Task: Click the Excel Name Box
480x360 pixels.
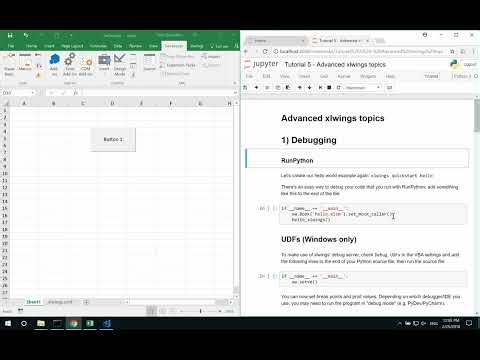Action: 17,93
